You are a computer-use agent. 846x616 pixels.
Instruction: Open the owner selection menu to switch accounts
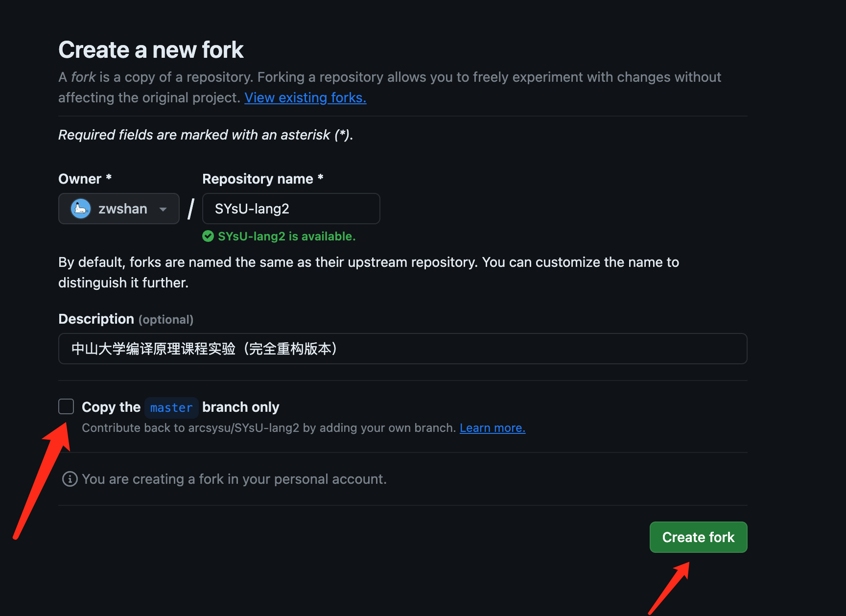[x=118, y=208]
